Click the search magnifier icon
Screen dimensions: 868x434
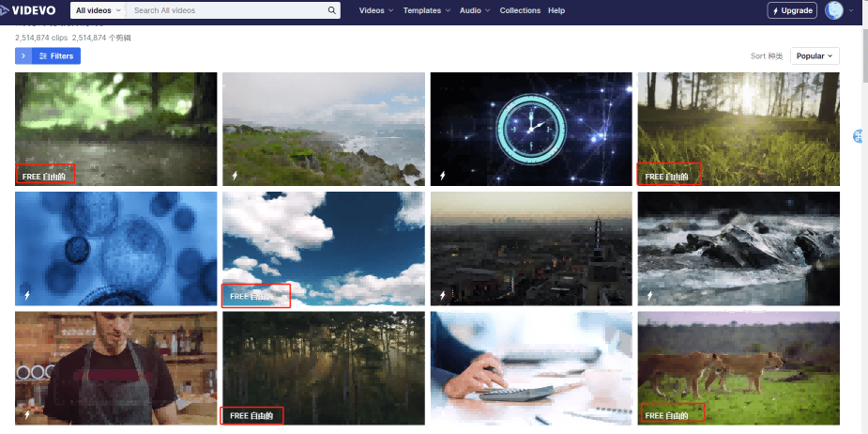(332, 10)
